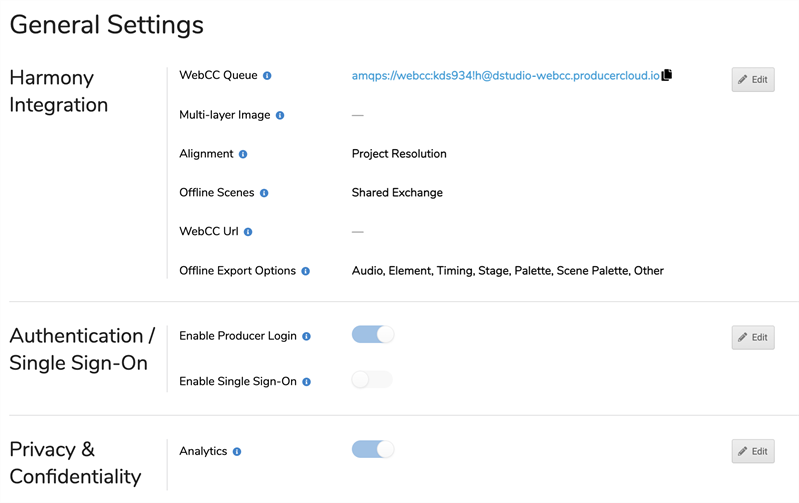Click info icon next to WebCC Url
Viewport: 799px width, 503px height.
pyautogui.click(x=248, y=232)
